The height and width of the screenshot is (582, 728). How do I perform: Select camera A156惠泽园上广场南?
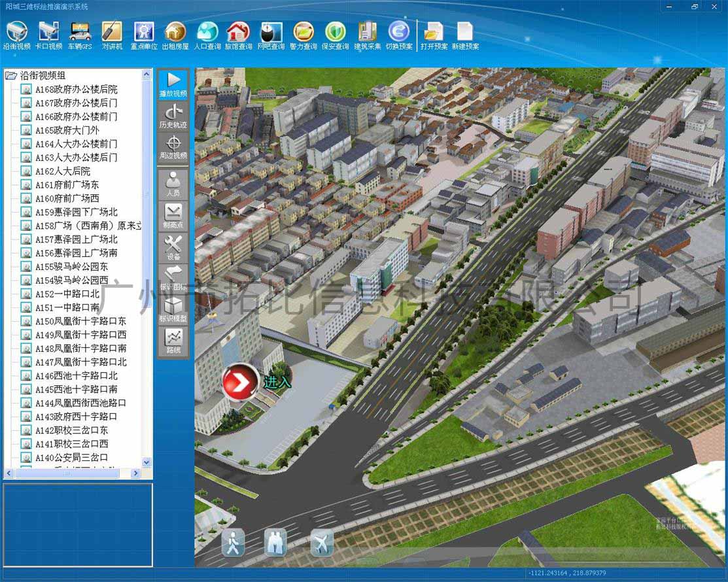[77, 253]
